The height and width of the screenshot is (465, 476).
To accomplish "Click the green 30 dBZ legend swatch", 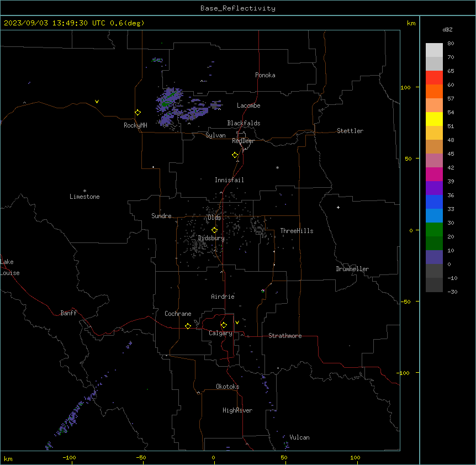I will tap(434, 230).
